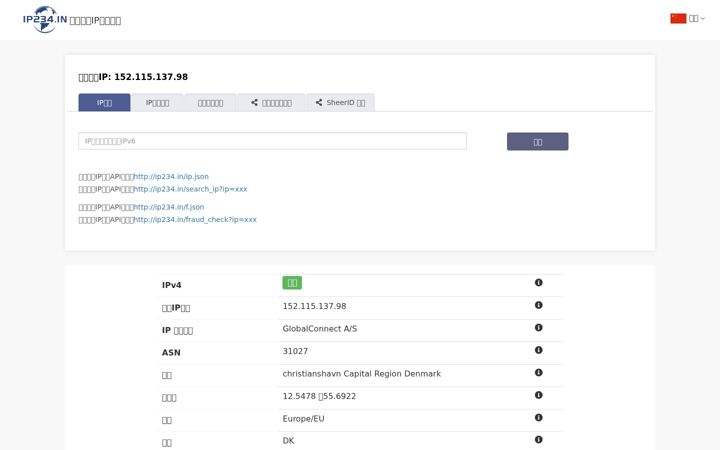The height and width of the screenshot is (450, 720).
Task: Click the heading showing IP: 152.115.137.98
Action: click(x=133, y=77)
